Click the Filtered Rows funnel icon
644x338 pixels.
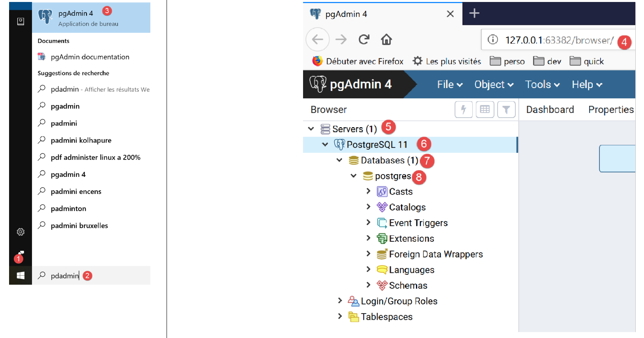tap(506, 109)
